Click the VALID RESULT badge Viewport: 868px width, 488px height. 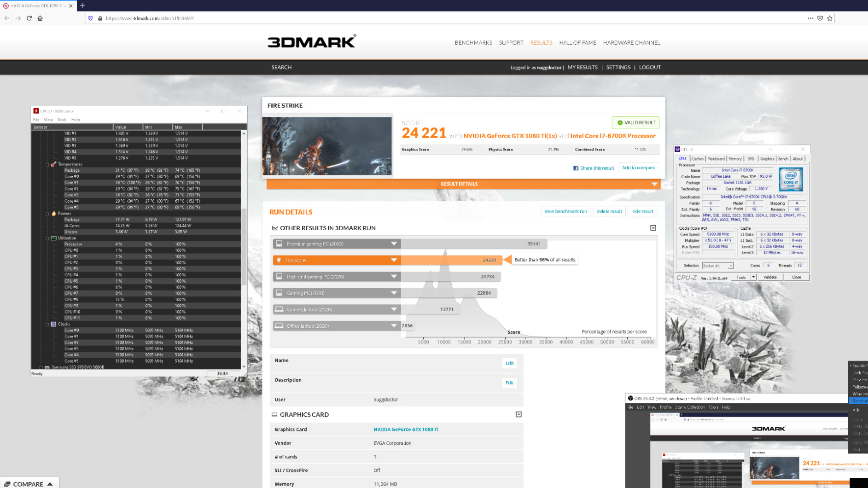(x=635, y=122)
